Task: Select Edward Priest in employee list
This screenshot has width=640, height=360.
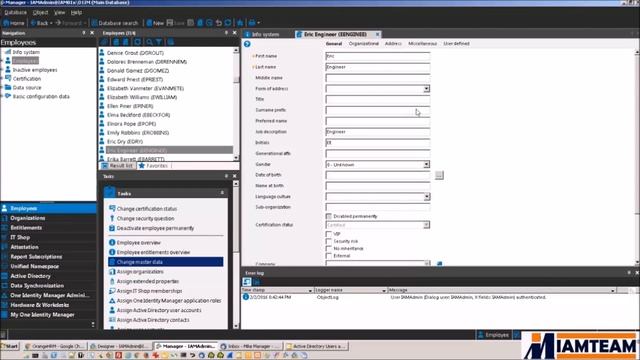Action: click(135, 80)
